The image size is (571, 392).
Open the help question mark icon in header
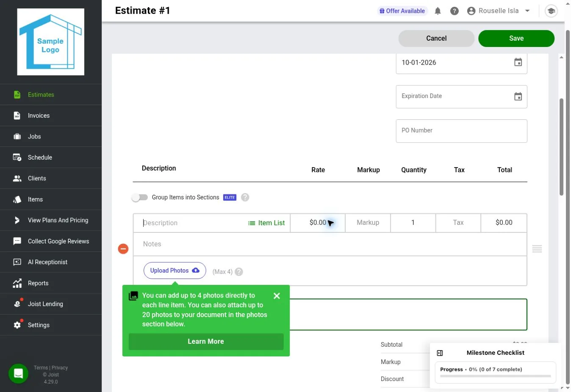point(455,11)
